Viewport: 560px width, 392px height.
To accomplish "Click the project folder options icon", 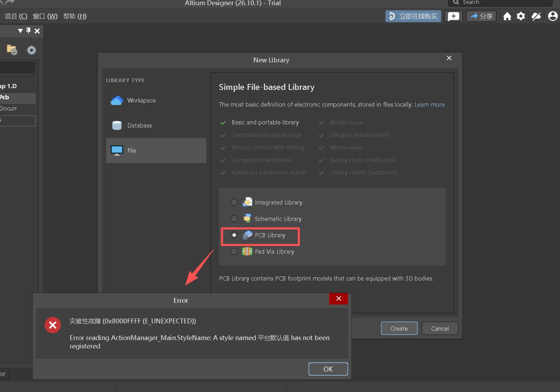I will (12, 50).
